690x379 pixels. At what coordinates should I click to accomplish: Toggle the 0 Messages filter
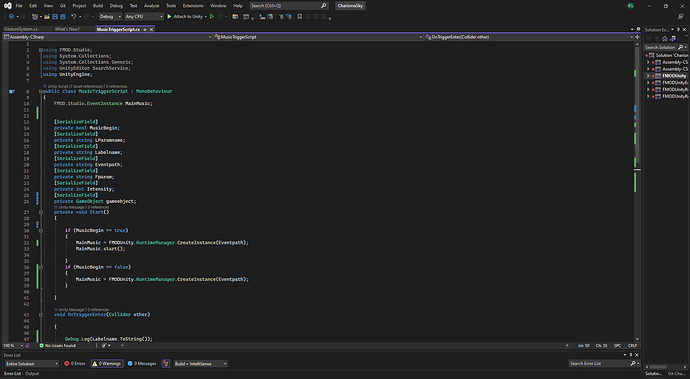pyautogui.click(x=142, y=364)
